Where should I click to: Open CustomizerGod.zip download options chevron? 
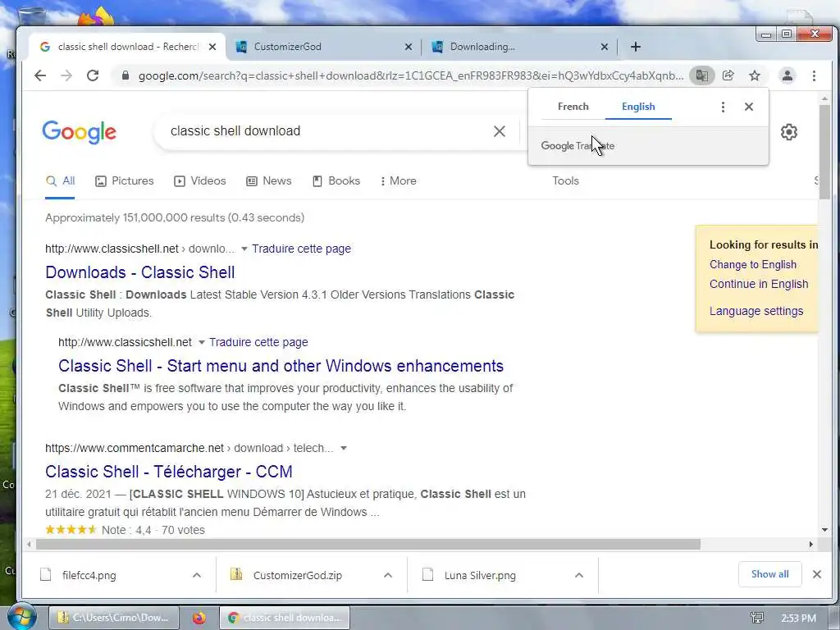tap(388, 575)
